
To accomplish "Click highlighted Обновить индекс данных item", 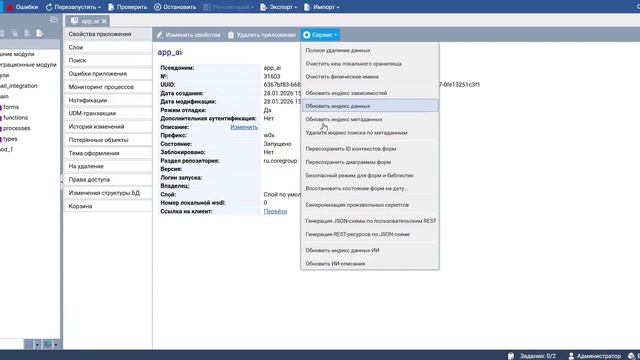I will (x=370, y=106).
